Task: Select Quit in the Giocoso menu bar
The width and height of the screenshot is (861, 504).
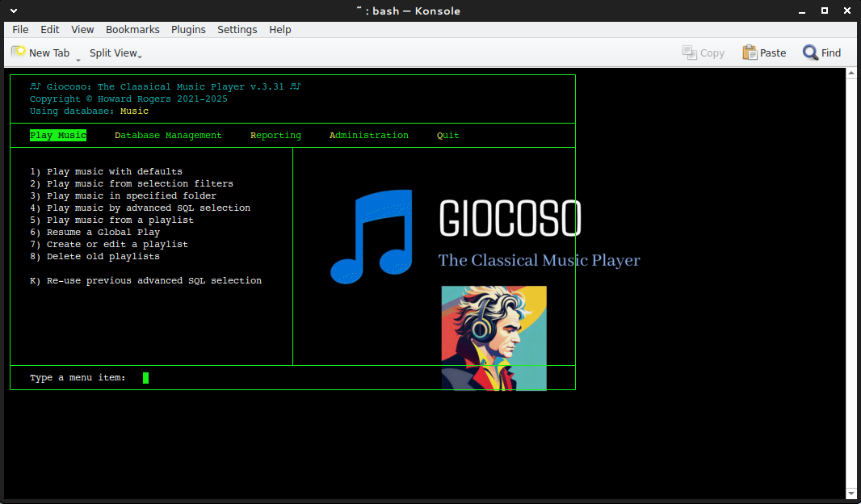Action: click(x=447, y=135)
